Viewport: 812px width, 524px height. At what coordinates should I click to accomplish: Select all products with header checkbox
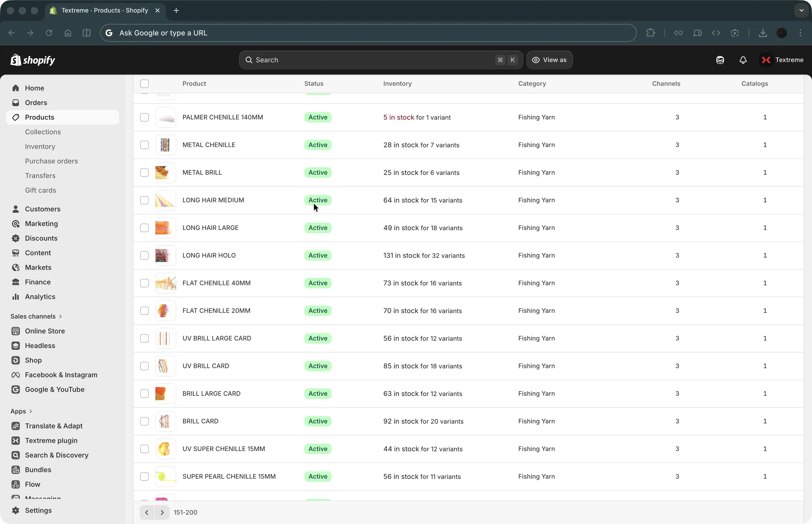point(144,84)
